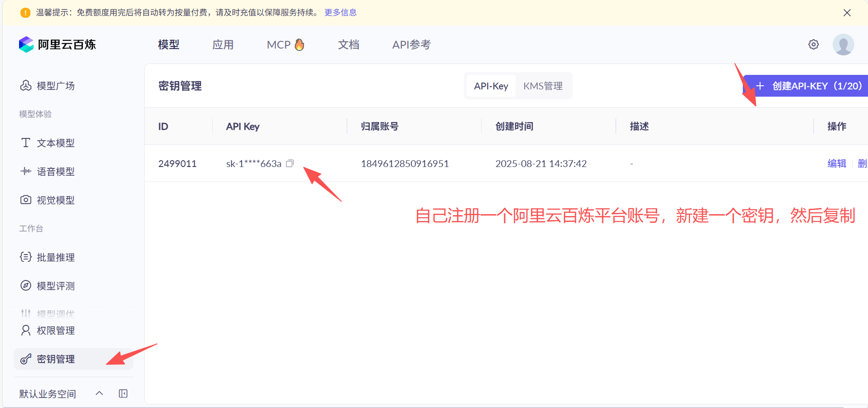Viewport: 868px width, 408px height.
Task: Click the 权限管理 person icon
Action: pos(26,330)
